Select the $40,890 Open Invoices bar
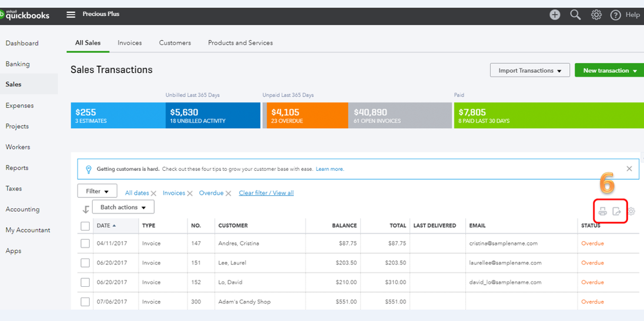Screen dimensions: 644x321 point(400,115)
